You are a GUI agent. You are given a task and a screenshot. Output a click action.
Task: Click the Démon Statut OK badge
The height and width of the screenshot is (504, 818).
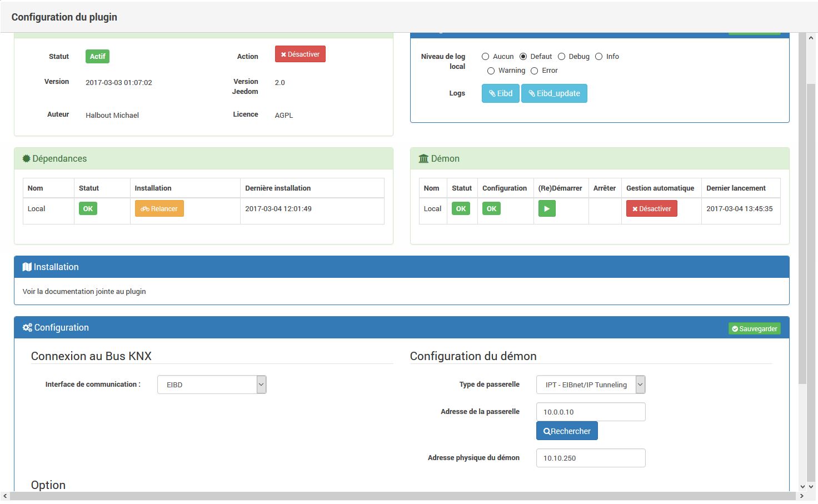tap(461, 209)
